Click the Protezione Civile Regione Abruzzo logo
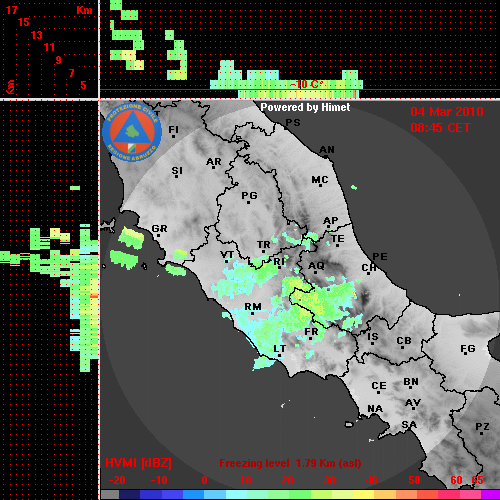Viewport: 500px width, 500px height. 132,132
